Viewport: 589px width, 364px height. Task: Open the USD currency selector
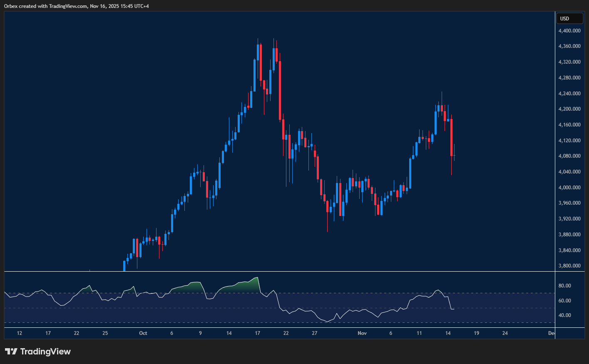click(x=570, y=18)
